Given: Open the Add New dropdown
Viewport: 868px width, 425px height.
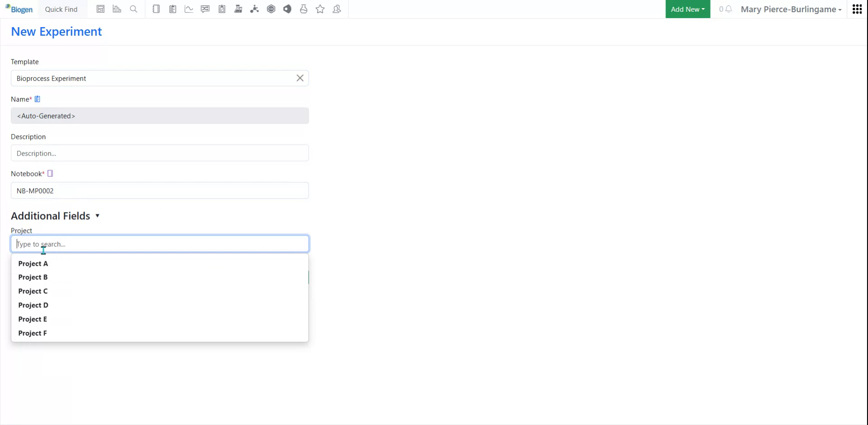Looking at the screenshot, I should tap(687, 9).
